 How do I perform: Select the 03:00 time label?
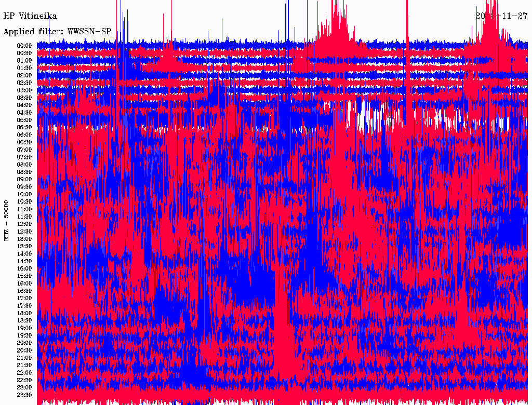pyautogui.click(x=24, y=90)
